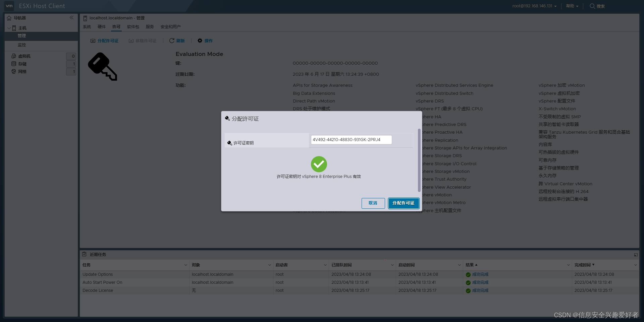
Task: Open the 对象 column dropdown
Action: (x=269, y=265)
